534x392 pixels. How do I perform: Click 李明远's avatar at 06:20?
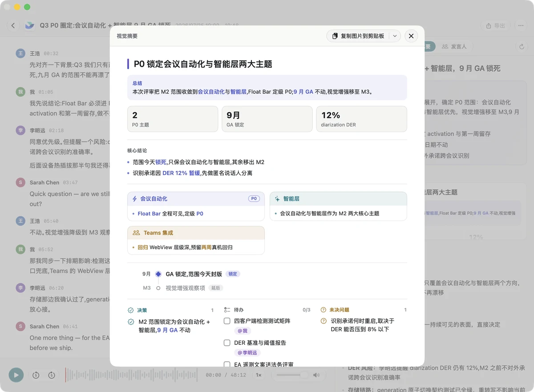tap(20, 288)
